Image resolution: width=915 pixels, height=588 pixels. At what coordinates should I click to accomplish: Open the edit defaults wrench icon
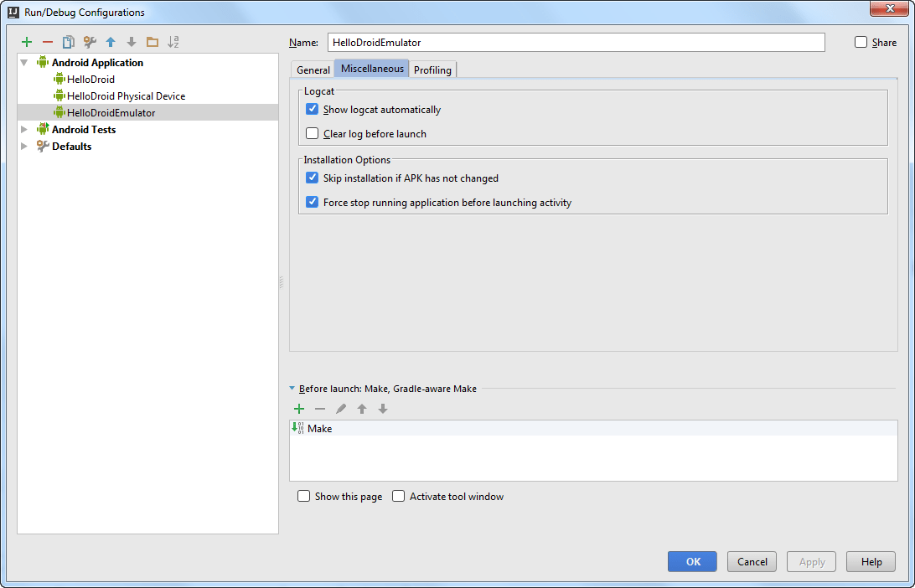[x=90, y=42]
